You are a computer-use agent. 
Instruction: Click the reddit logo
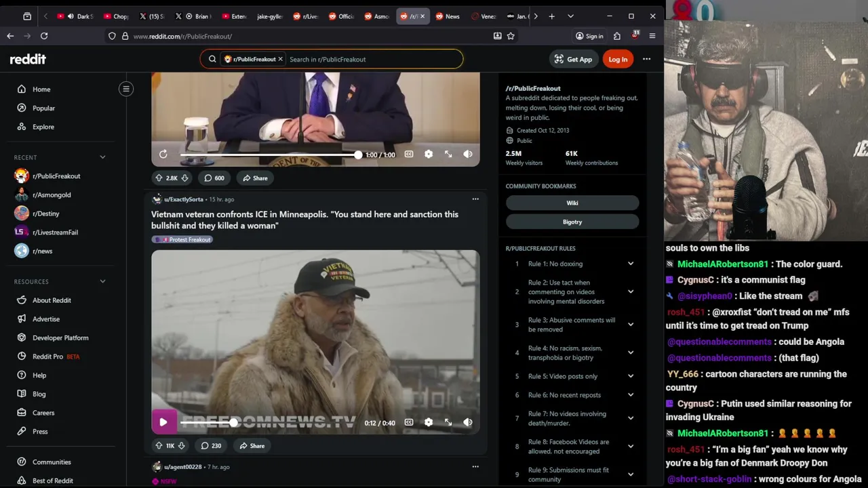[x=28, y=59]
